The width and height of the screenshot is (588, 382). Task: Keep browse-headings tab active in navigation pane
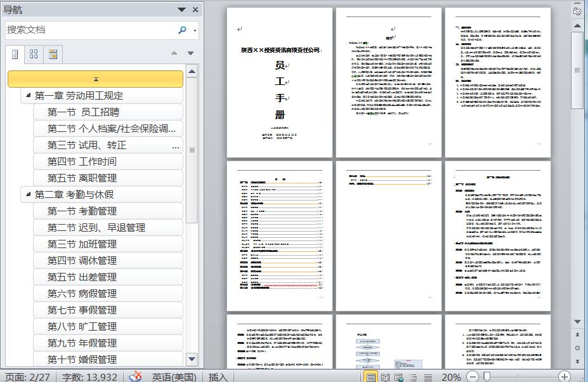(15, 54)
